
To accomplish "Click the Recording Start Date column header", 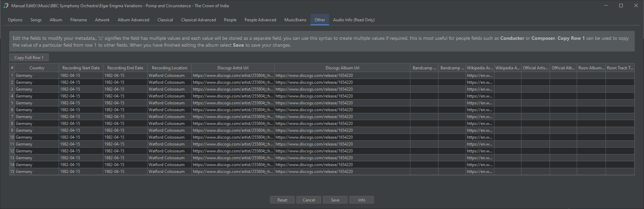I will click(x=81, y=68).
